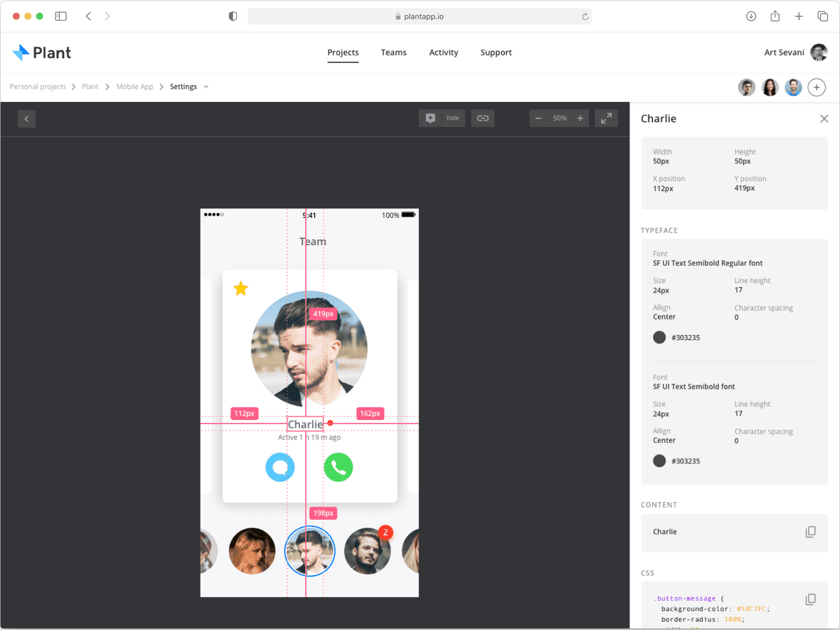Copy the artboard link
The width and height of the screenshot is (840, 630).
(x=483, y=118)
